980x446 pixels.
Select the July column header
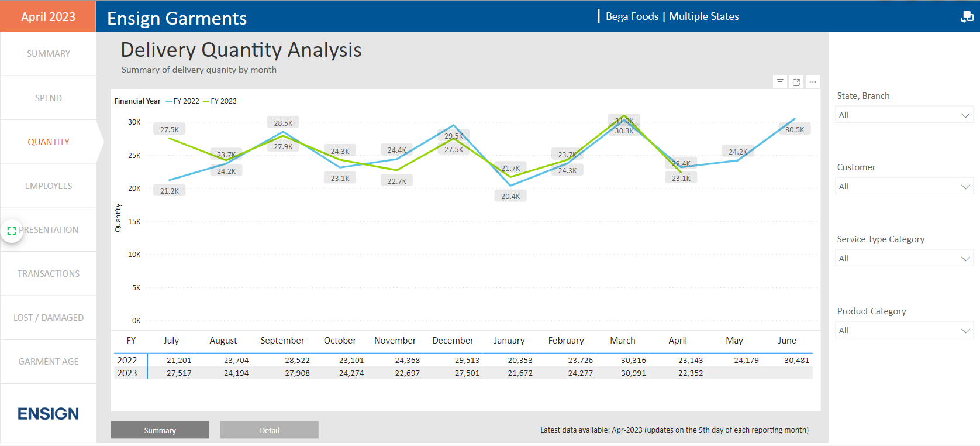pos(171,341)
